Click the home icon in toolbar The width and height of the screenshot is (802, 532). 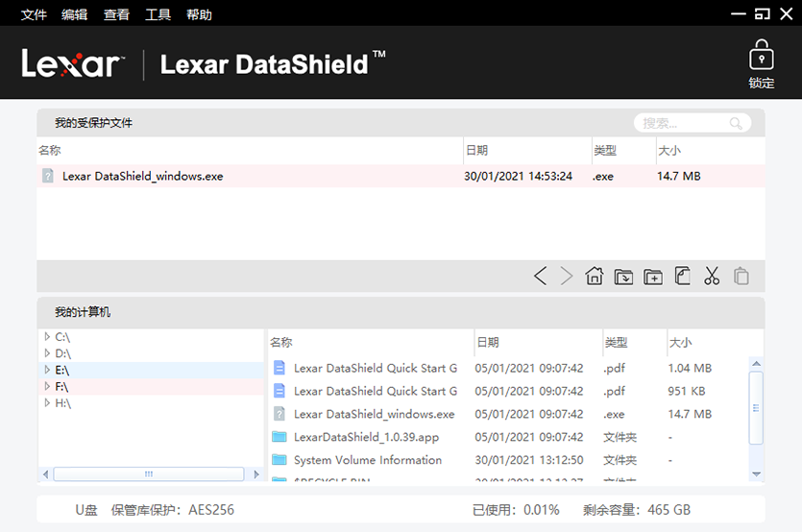coord(595,276)
